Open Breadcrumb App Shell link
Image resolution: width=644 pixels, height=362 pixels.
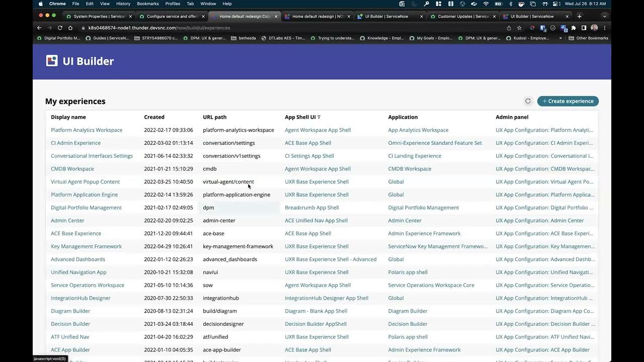[x=312, y=208]
